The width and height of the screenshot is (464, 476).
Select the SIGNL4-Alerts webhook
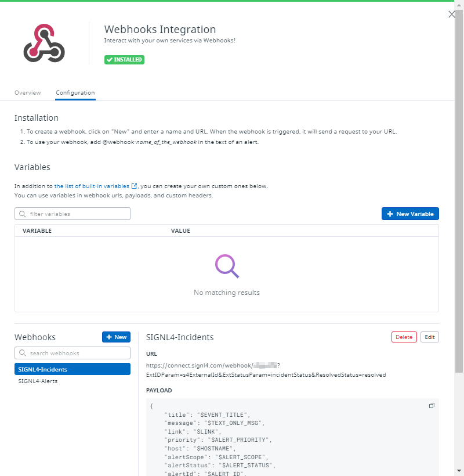38,381
